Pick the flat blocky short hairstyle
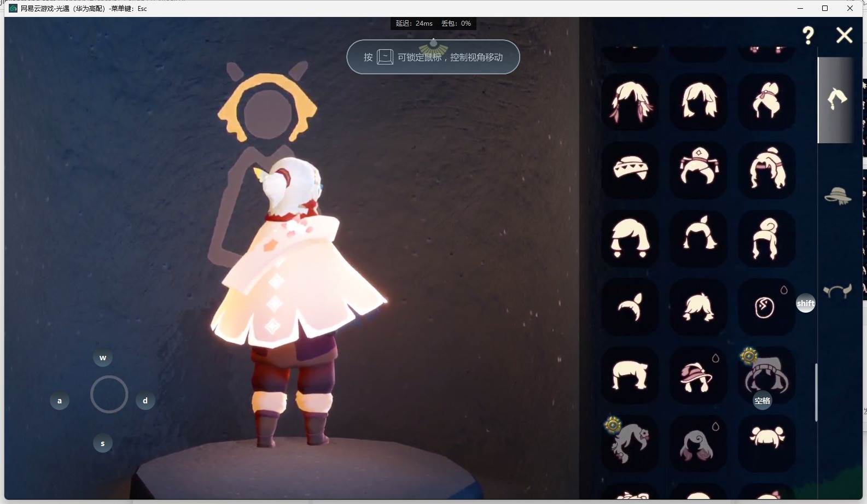Viewport: 867px width, 504px height. [630, 375]
